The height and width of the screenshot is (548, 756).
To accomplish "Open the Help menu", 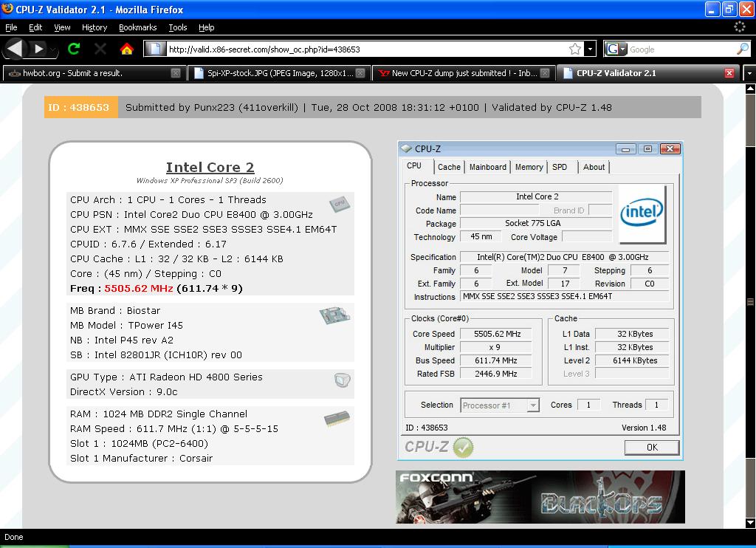I will pyautogui.click(x=207, y=27).
